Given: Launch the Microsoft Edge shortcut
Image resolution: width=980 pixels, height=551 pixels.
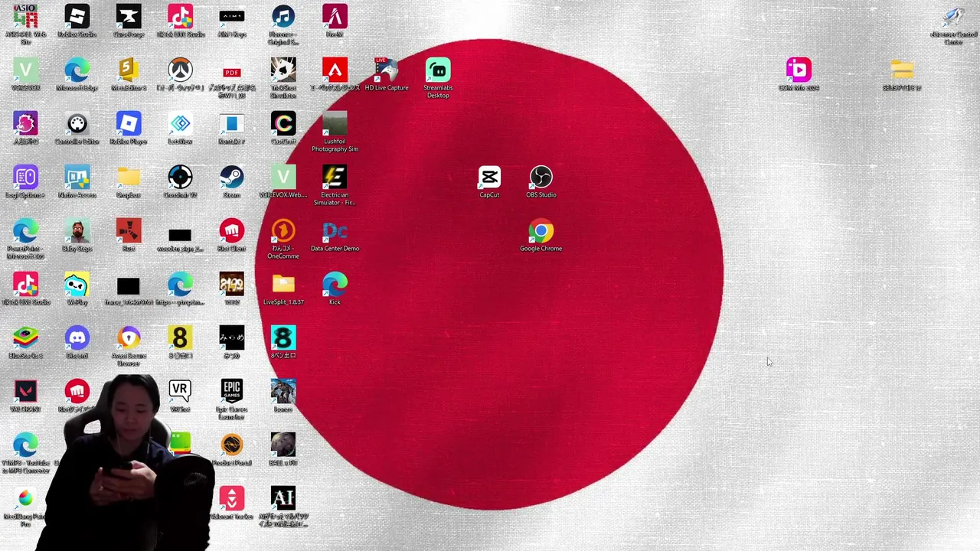Looking at the screenshot, I should 77,70.
